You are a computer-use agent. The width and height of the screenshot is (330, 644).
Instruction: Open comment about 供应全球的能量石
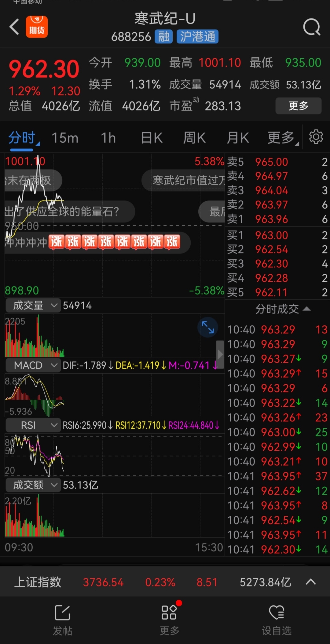[70, 211]
